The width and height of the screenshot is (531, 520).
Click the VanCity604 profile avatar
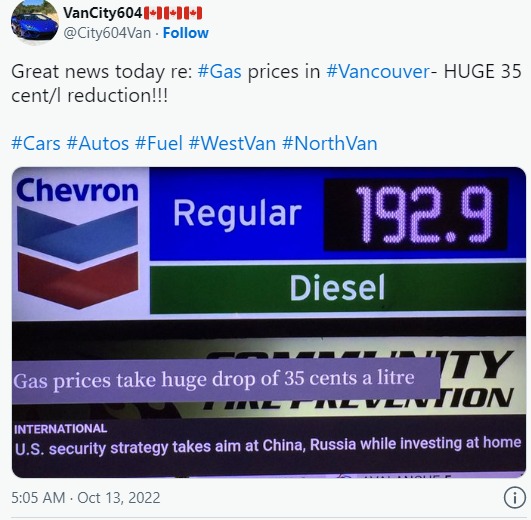tap(35, 21)
